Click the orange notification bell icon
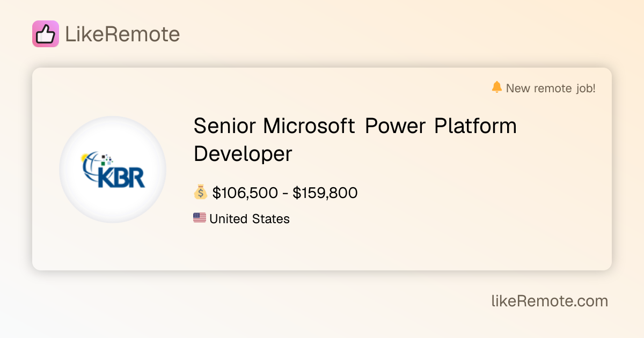The height and width of the screenshot is (338, 644). click(497, 87)
